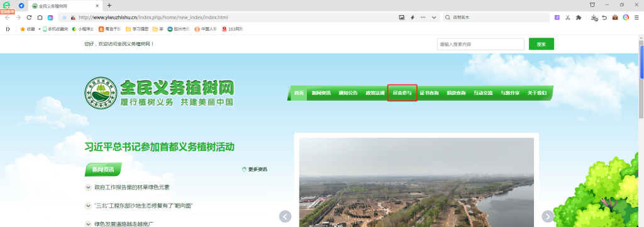Reload the page with the refresh icon
Viewport: 644px width, 227px height.
coord(29,18)
